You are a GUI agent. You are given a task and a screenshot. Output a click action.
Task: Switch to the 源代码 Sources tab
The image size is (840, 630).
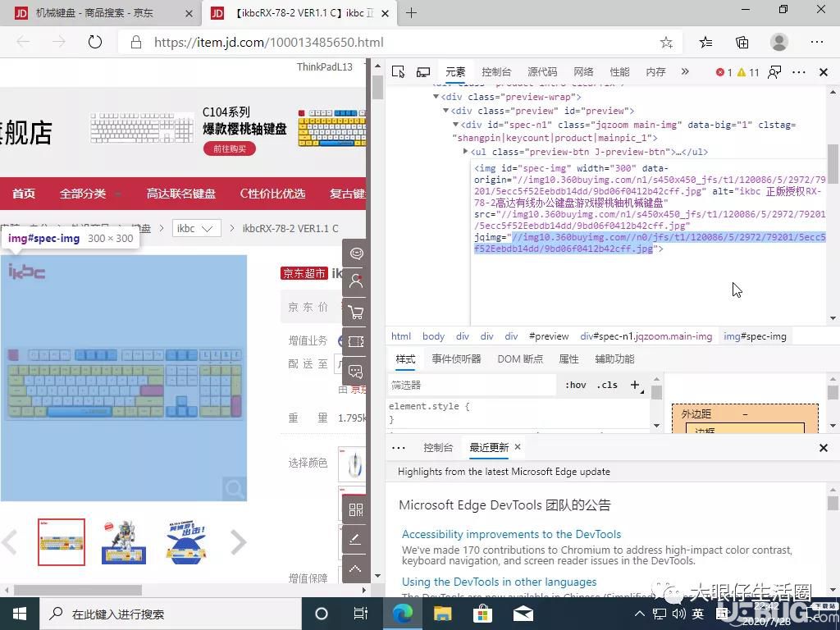point(542,72)
